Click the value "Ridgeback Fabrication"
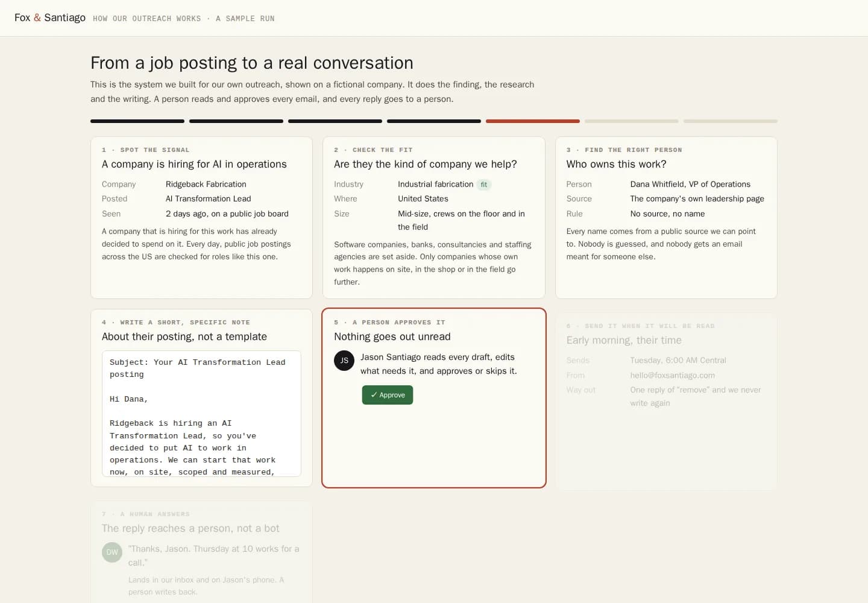868x603 pixels. pos(206,185)
